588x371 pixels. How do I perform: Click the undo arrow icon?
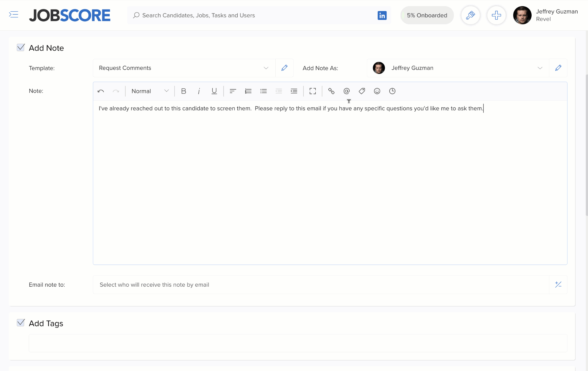101,91
